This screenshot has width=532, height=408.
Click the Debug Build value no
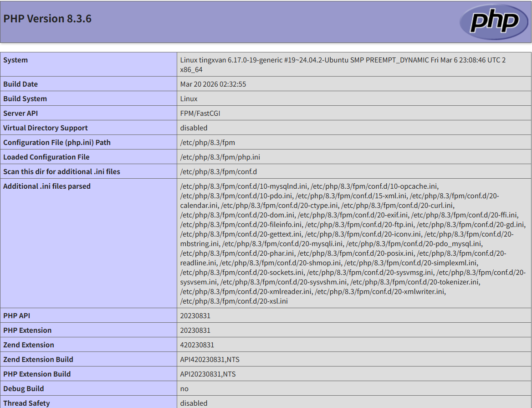click(184, 389)
